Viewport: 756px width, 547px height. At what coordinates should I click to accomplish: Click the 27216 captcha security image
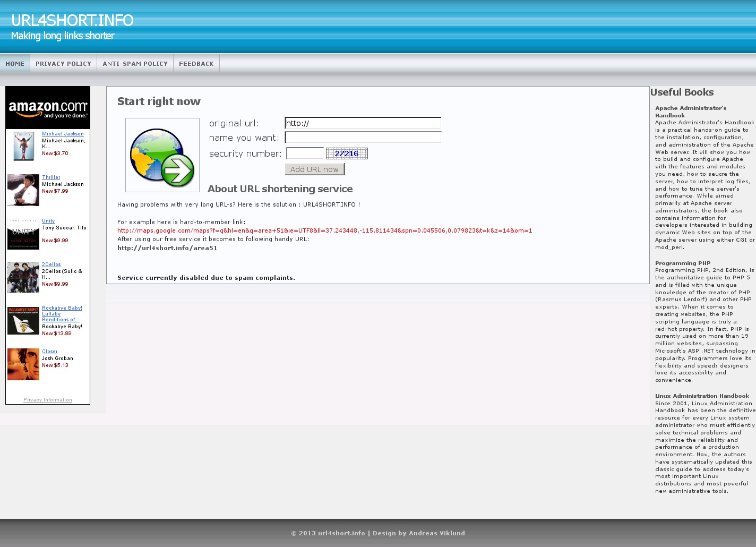click(x=347, y=153)
